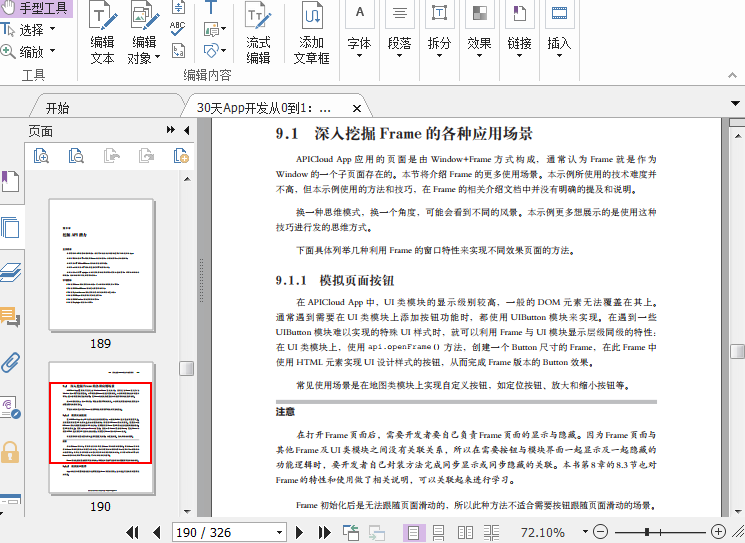The width and height of the screenshot is (745, 543).
Task: Switch to continuous page view mode
Action: pos(438,532)
